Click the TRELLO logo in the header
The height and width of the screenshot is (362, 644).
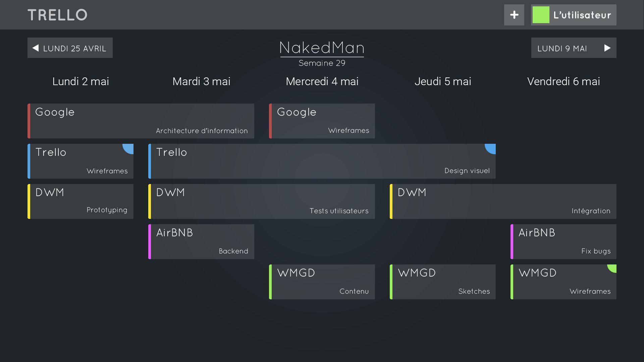(58, 14)
